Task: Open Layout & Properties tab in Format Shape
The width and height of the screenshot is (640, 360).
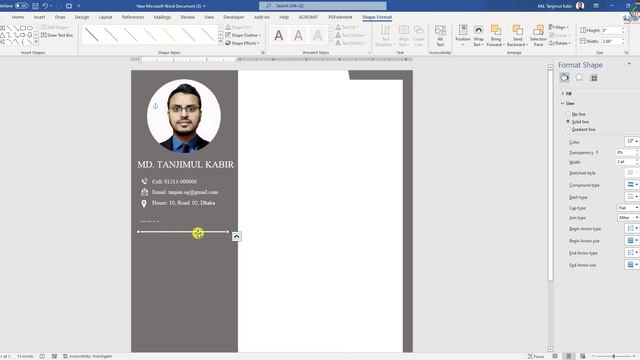Action: (594, 78)
